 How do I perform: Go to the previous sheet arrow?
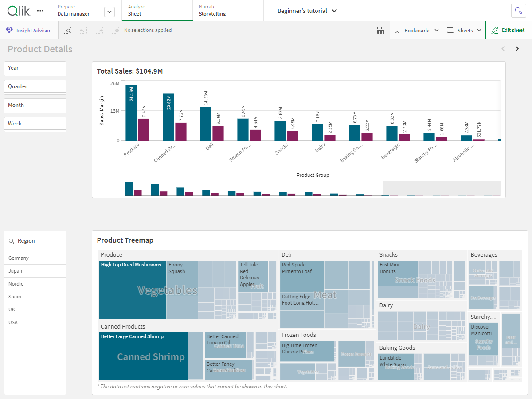[503, 49]
